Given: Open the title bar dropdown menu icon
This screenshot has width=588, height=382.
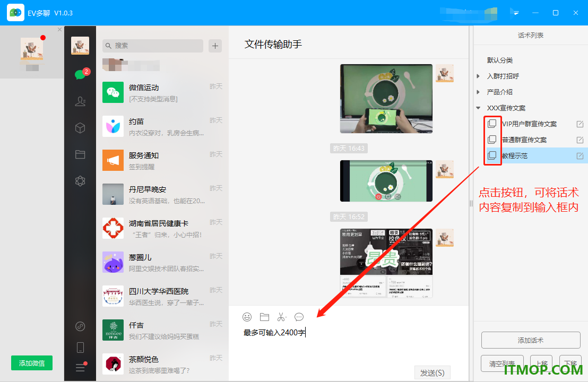Looking at the screenshot, I should (516, 13).
